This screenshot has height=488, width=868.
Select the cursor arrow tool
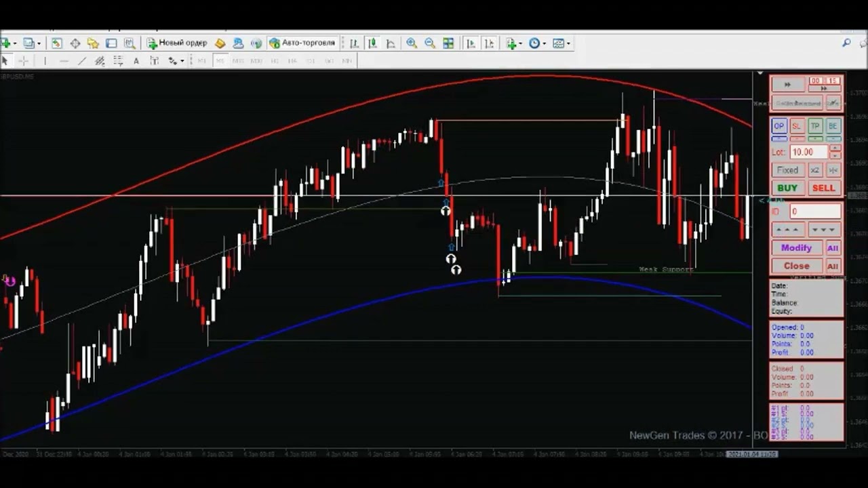pyautogui.click(x=6, y=61)
